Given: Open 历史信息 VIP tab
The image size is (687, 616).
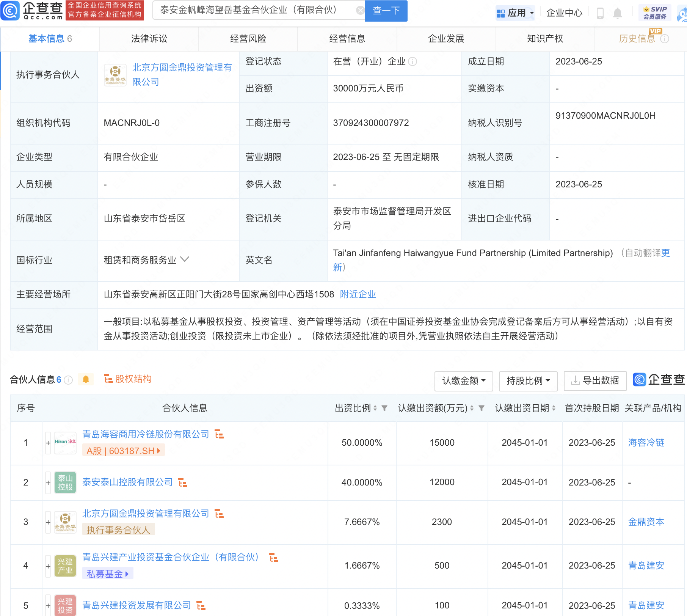Looking at the screenshot, I should click(637, 38).
